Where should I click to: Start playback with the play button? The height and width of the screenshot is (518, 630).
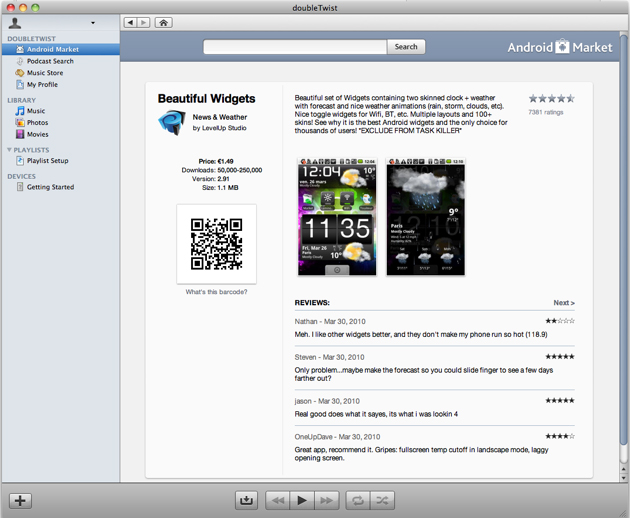302,500
